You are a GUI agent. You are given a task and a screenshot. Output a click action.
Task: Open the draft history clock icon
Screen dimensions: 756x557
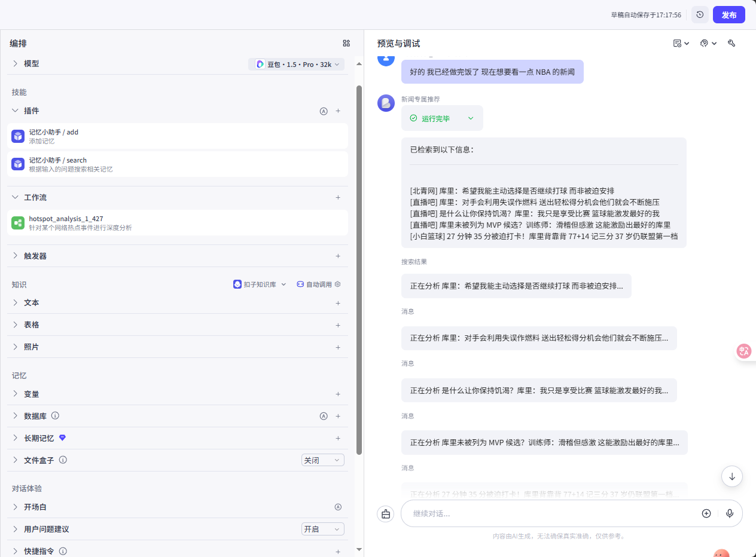(x=700, y=15)
